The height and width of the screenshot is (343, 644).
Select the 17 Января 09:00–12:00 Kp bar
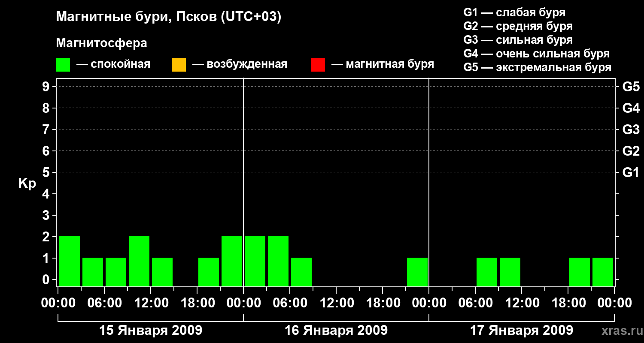pos(510,272)
